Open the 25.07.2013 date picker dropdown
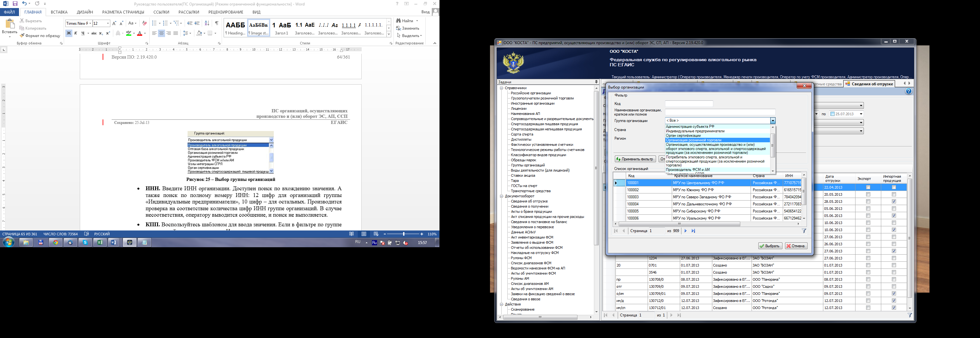This screenshot has width=980, height=338. 861,114
